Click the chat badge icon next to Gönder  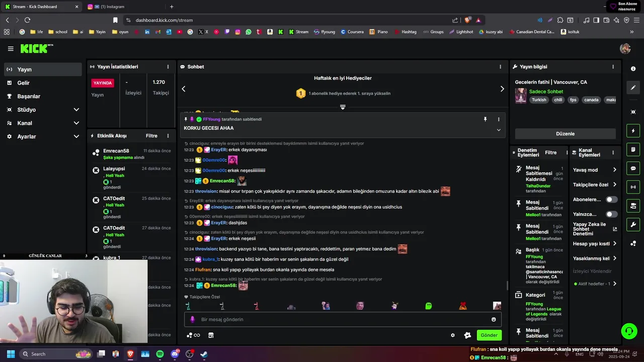(467, 335)
